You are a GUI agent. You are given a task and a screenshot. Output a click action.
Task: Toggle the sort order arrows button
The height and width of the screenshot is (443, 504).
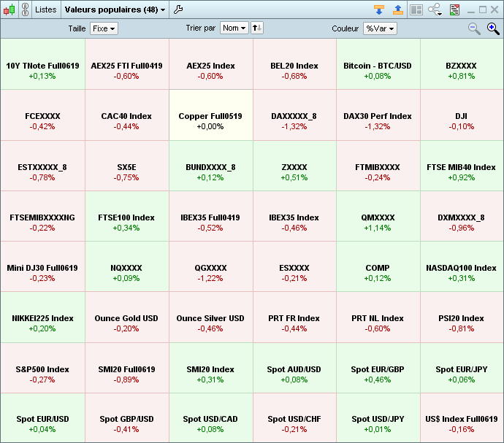(x=256, y=28)
